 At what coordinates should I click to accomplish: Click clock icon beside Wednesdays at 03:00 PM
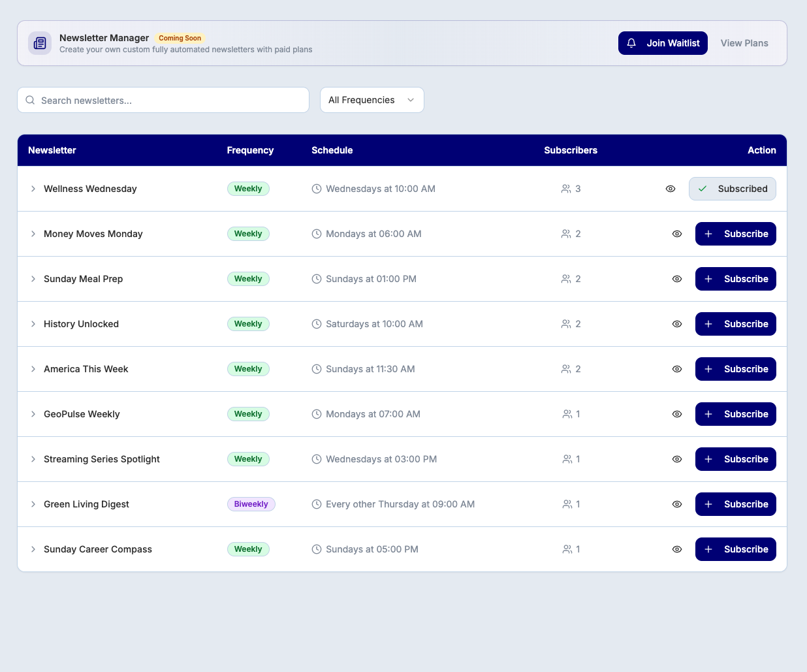click(x=317, y=459)
